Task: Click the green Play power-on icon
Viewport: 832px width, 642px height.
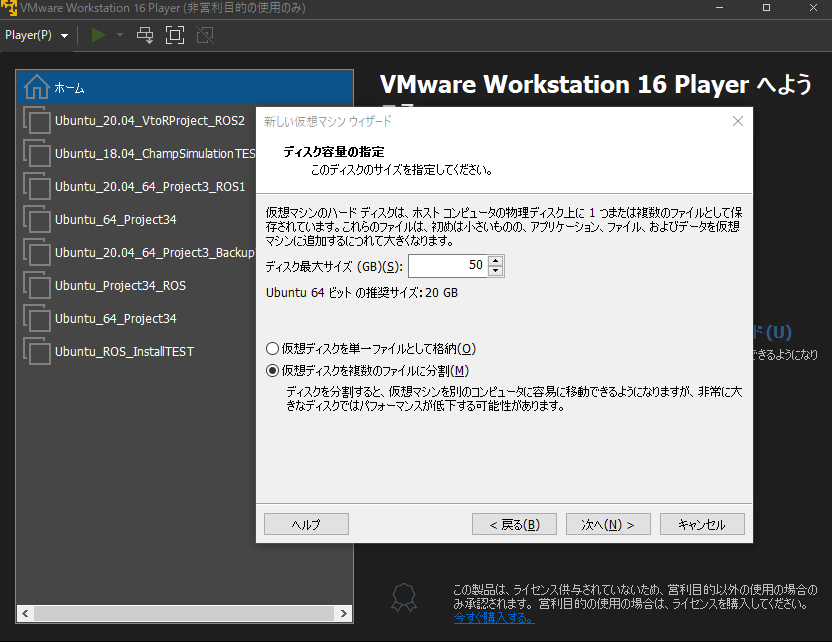Action: pyautogui.click(x=97, y=34)
